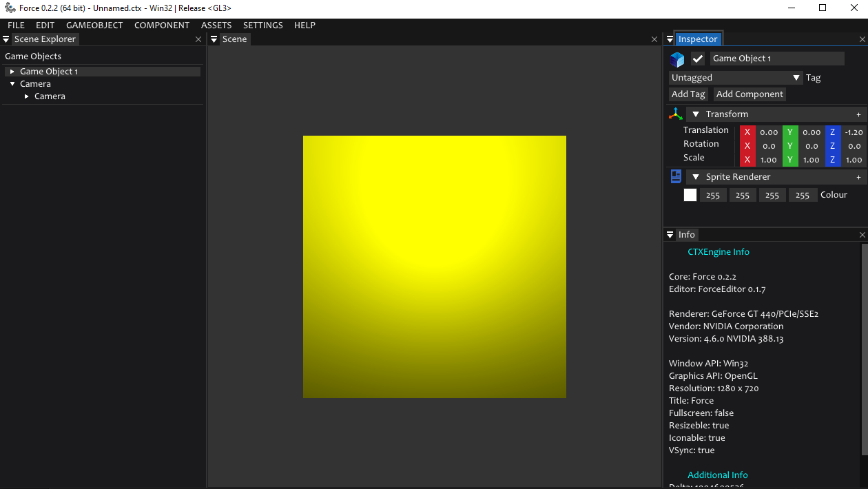Click the Translation Z value field
The width and height of the screenshot is (868, 489).
click(854, 132)
